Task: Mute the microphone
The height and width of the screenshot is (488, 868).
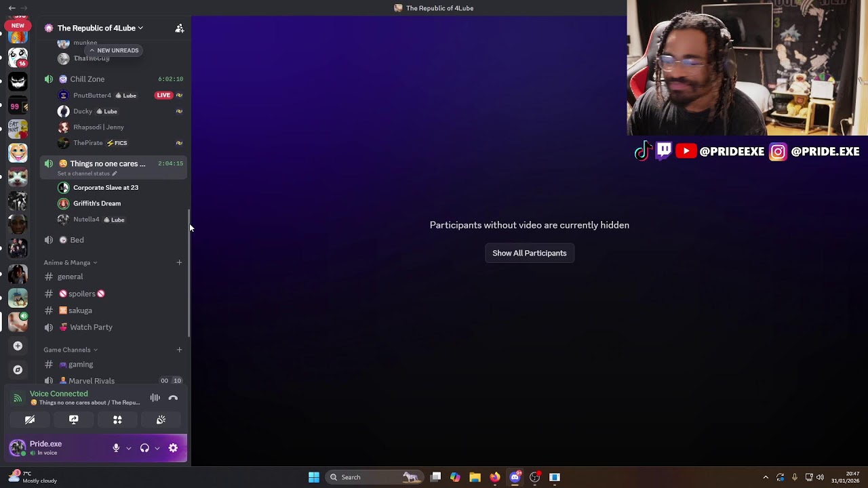Action: tap(116, 448)
